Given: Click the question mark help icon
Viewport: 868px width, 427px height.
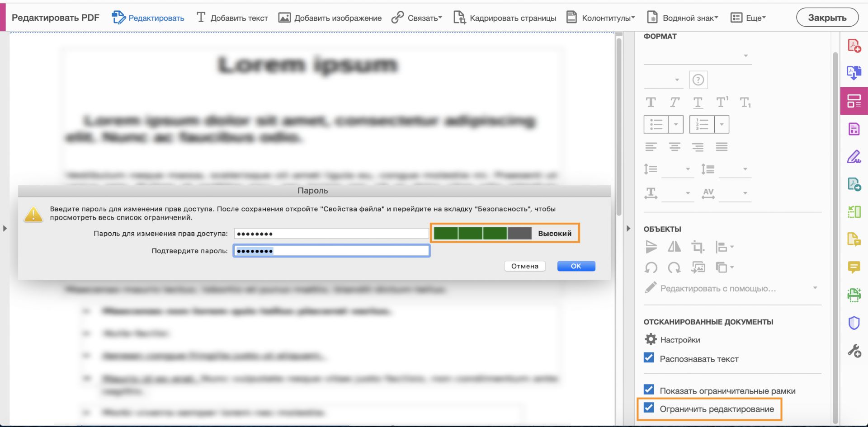Looking at the screenshot, I should click(698, 80).
